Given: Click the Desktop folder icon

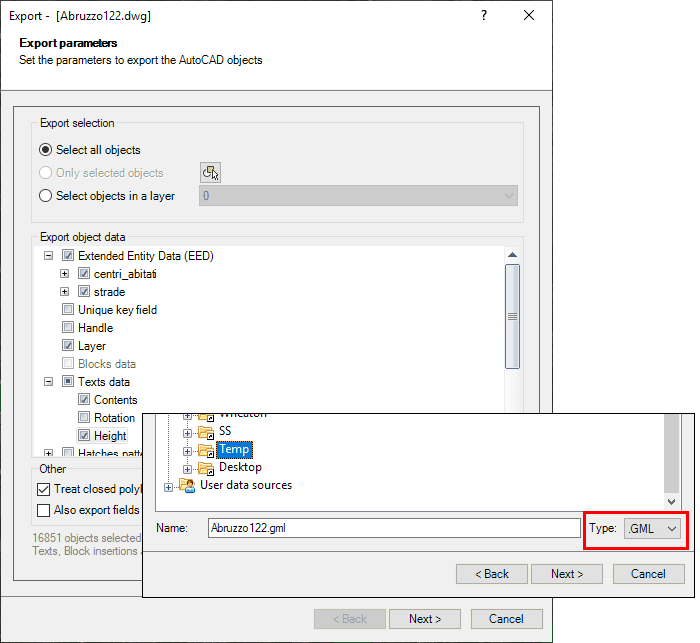Looking at the screenshot, I should pyautogui.click(x=207, y=468).
